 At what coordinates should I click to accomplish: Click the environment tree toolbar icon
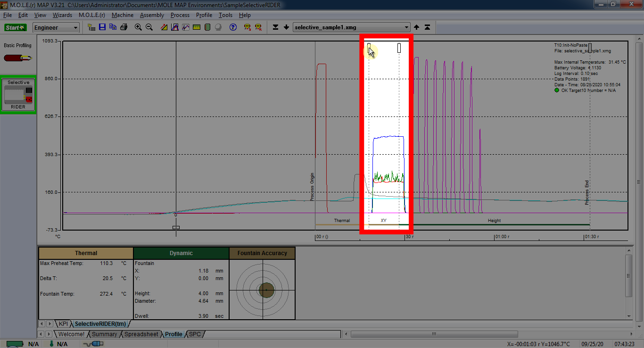click(91, 27)
